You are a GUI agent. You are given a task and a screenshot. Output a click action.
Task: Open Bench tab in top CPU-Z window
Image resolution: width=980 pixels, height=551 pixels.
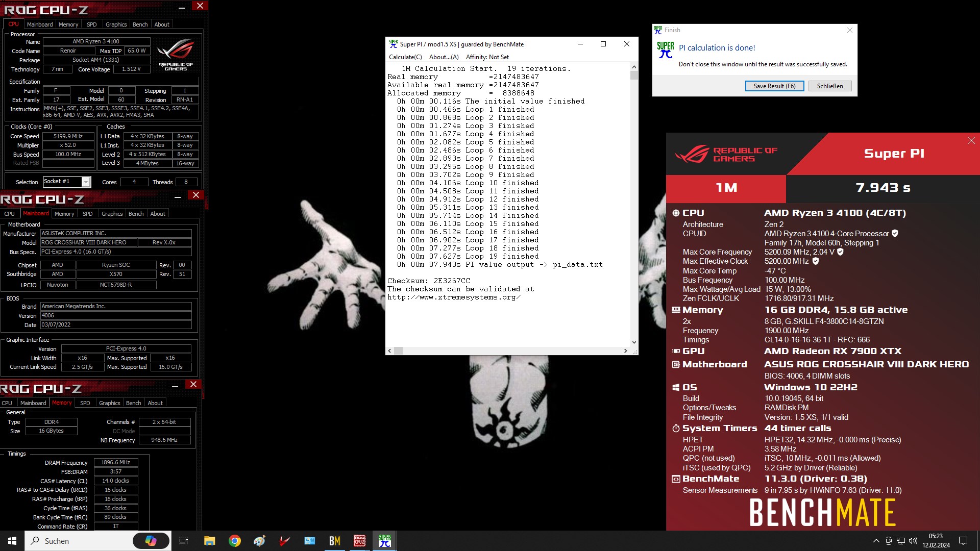pos(140,24)
